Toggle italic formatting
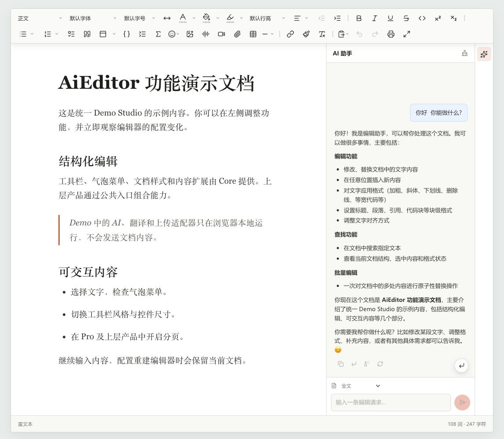Image resolution: width=504 pixels, height=439 pixels. pos(374,18)
